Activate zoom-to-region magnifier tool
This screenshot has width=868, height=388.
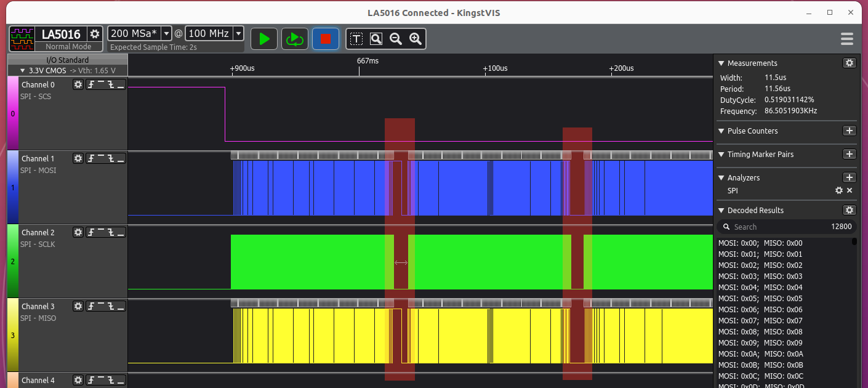pos(376,39)
